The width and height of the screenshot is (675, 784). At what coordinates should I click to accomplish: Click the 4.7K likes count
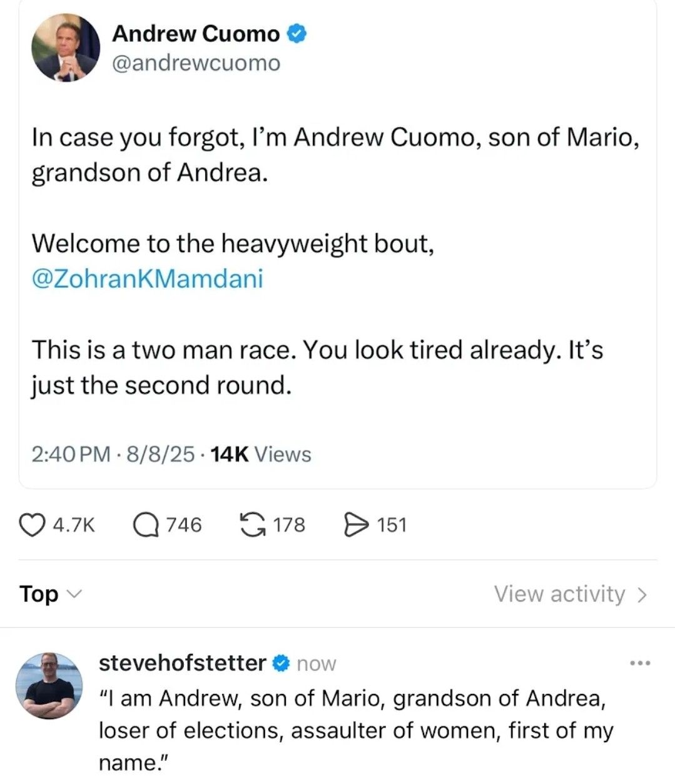(74, 525)
